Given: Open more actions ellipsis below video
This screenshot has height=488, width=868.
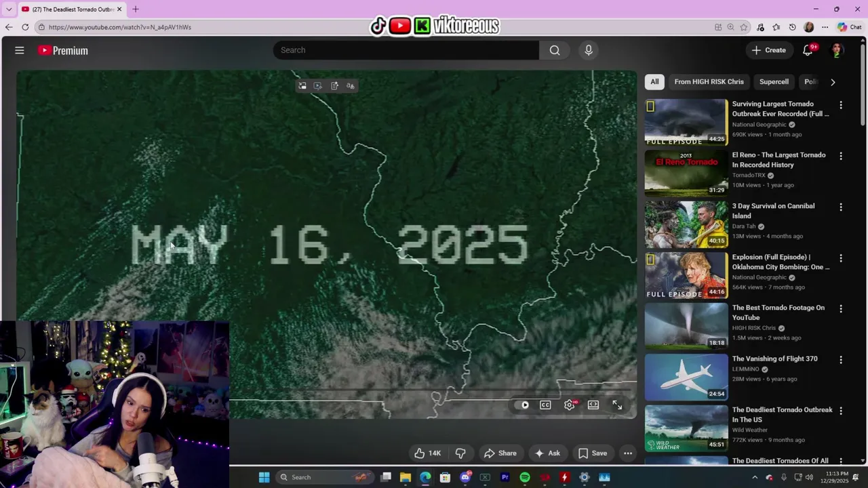Looking at the screenshot, I should [x=628, y=453].
